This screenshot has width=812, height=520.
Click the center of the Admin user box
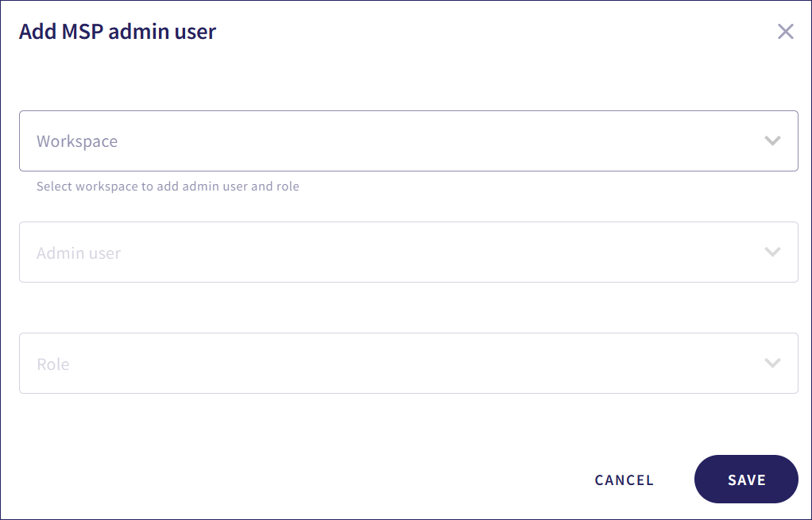coord(408,252)
